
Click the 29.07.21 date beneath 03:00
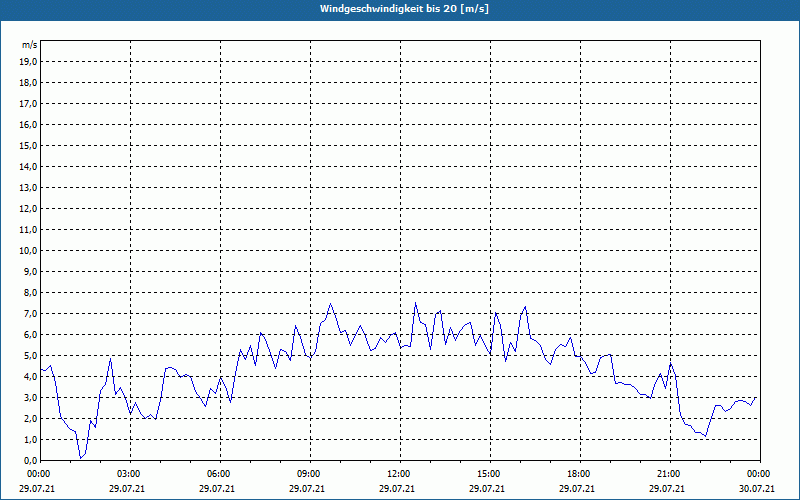(x=127, y=489)
